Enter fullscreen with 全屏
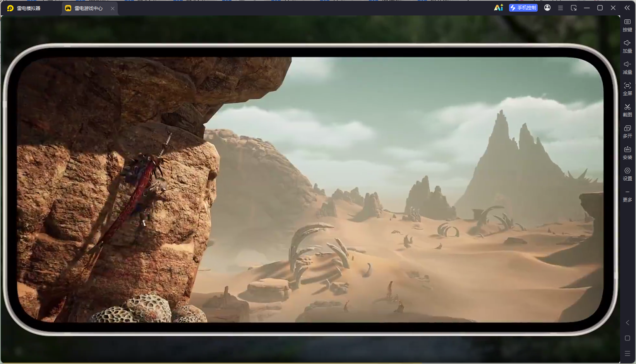This screenshot has height=364, width=636. pos(627,89)
